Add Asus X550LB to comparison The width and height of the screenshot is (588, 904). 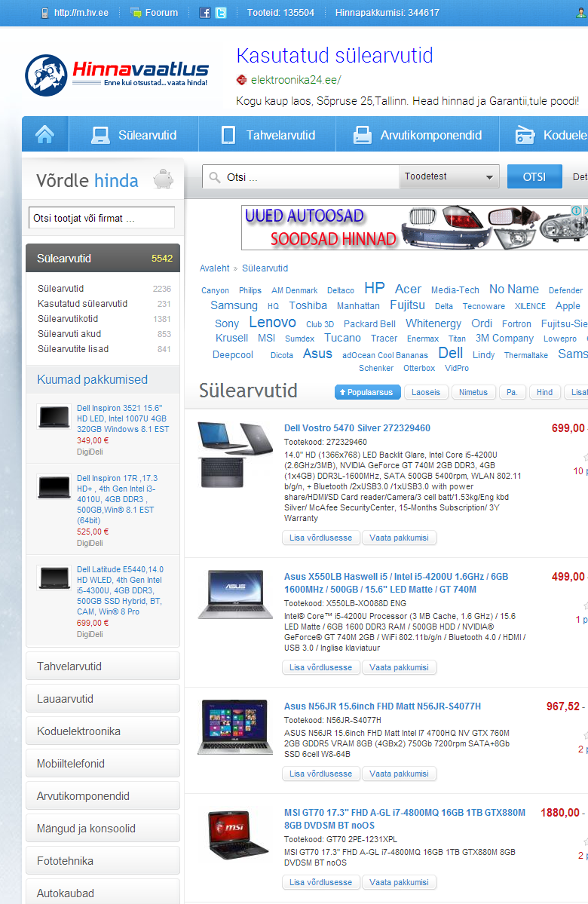(x=320, y=667)
